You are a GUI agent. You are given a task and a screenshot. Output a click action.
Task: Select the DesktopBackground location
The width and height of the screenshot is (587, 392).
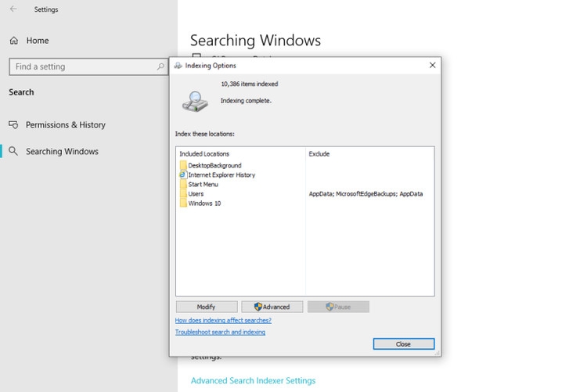click(214, 166)
